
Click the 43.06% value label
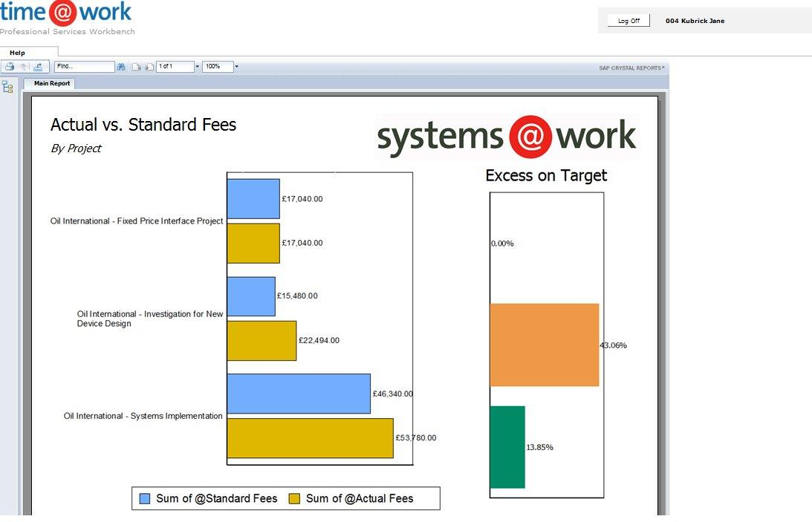coord(613,345)
